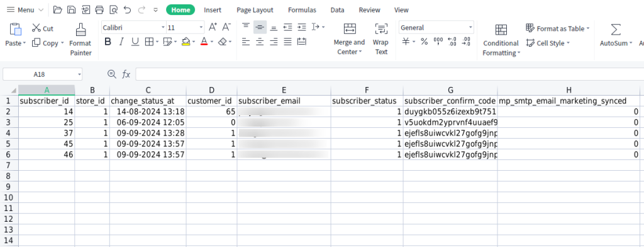Open the Review tab
644x247 pixels.
[x=369, y=10]
